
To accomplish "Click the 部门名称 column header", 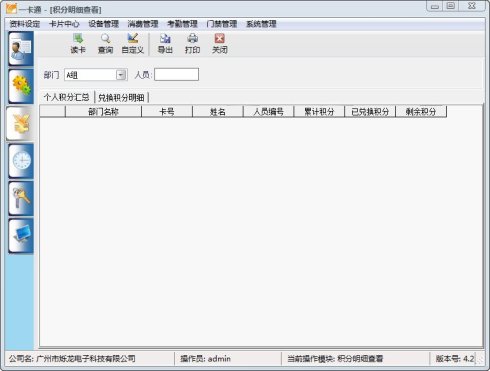I will point(103,112).
